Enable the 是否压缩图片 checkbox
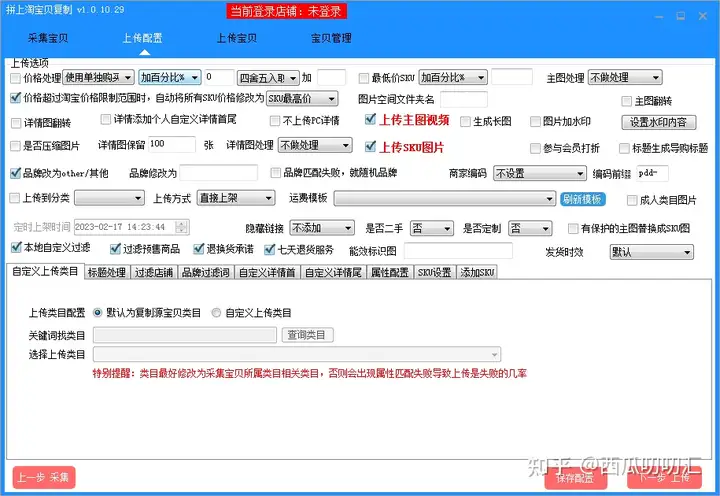 click(x=16, y=146)
